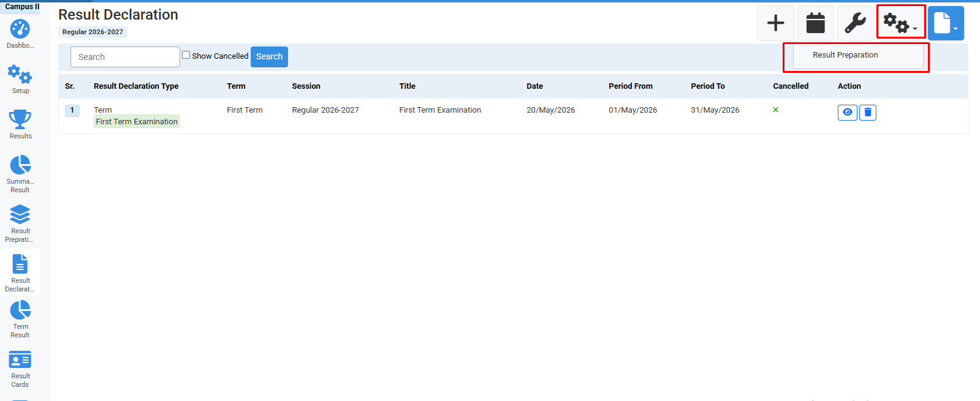This screenshot has height=401, width=980.
Task: Click the date 20/May/2026 cell
Action: click(551, 110)
